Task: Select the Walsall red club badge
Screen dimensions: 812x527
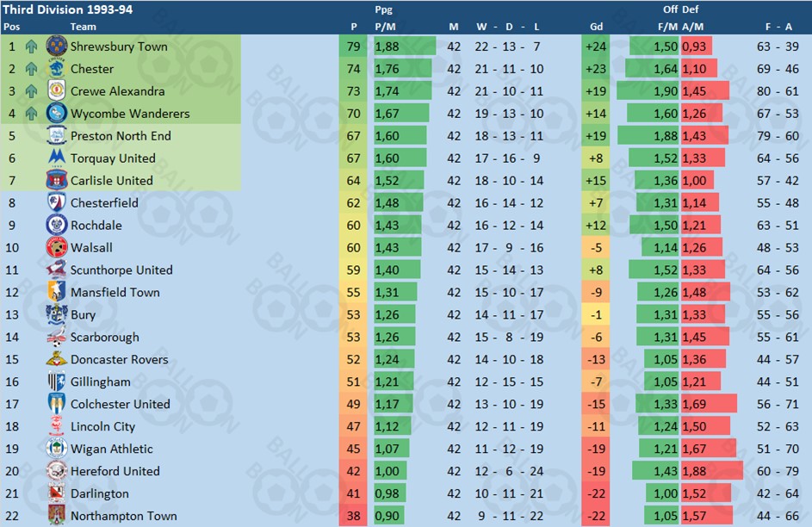Action: pos(57,247)
